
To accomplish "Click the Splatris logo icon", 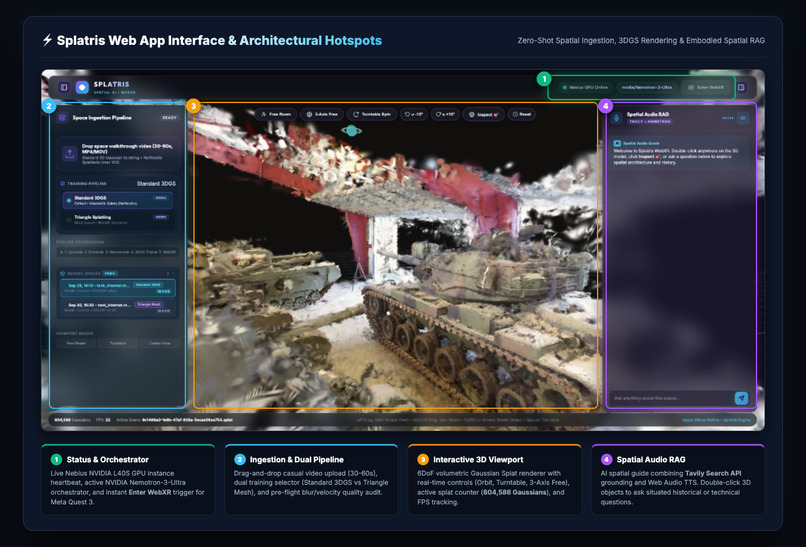I will click(x=82, y=87).
